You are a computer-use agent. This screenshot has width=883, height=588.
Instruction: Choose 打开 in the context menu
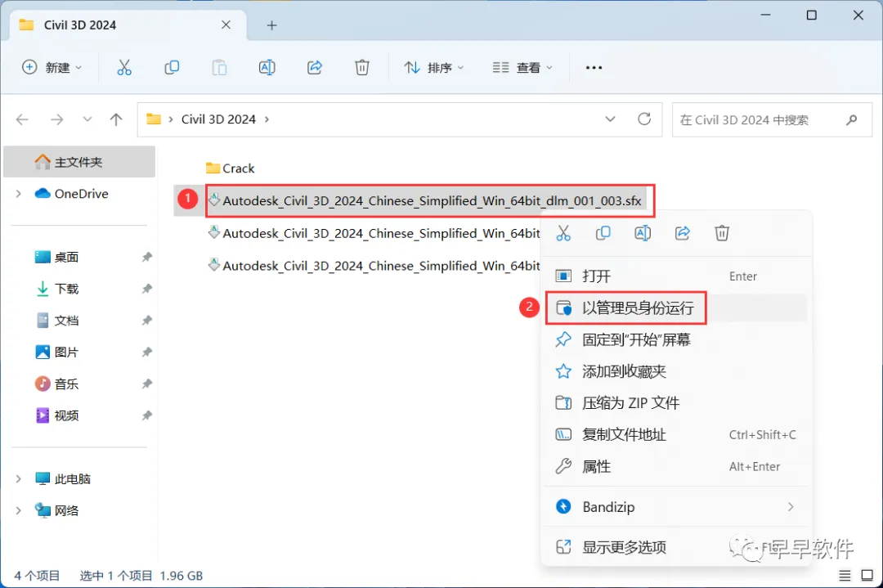[676, 276]
